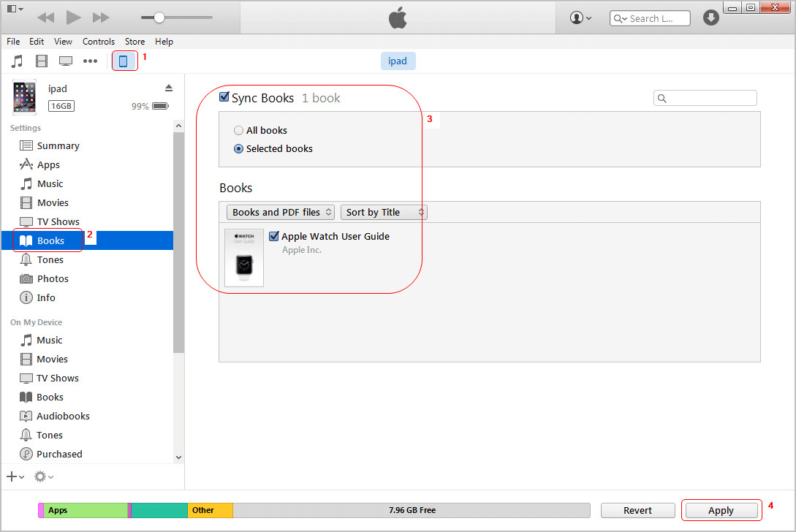The height and width of the screenshot is (532, 796).
Task: Click the volume slider knob
Action: pyautogui.click(x=159, y=18)
